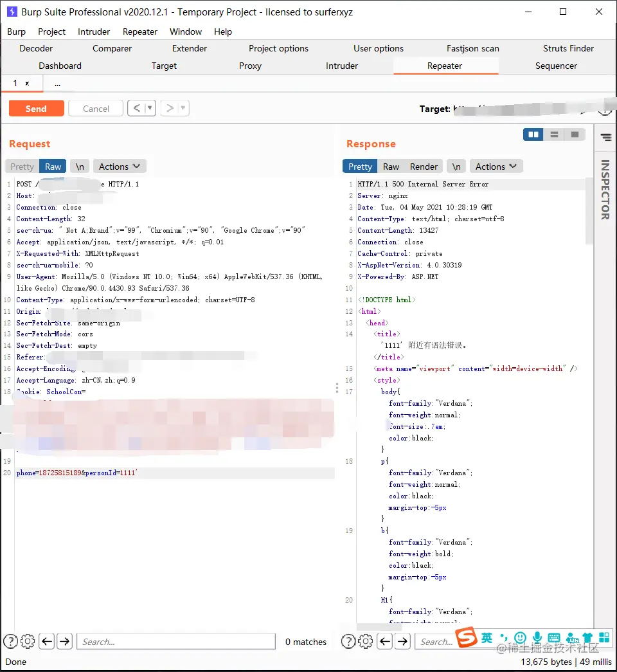Switch to the Target tab
This screenshot has width=617, height=672.
coord(164,66)
